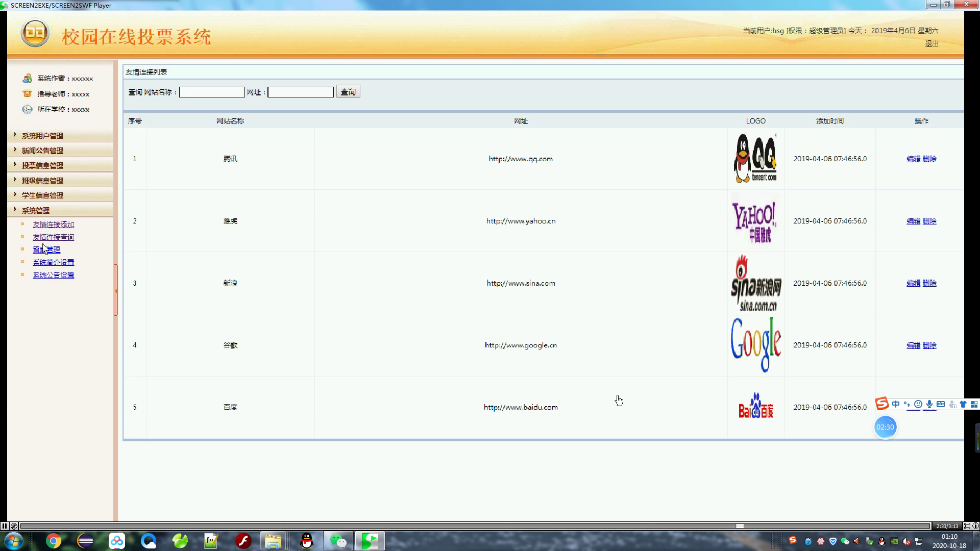Collapse the 系统管理 menu section
Screen dimensions: 980x551
pos(36,210)
